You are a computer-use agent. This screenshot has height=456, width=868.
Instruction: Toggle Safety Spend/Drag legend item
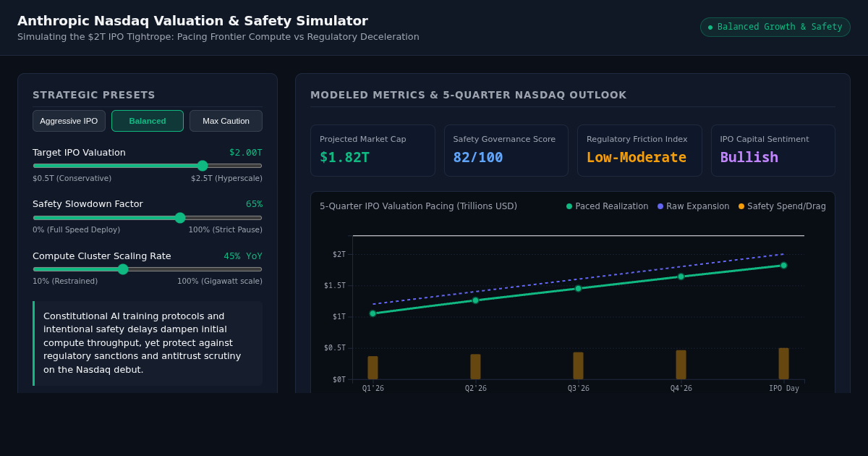point(782,206)
